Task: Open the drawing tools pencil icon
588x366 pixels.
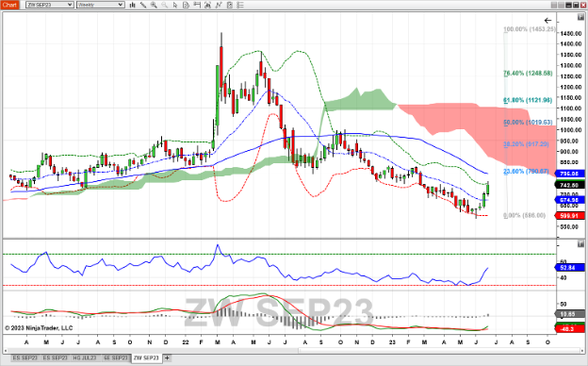Action: 143,5
